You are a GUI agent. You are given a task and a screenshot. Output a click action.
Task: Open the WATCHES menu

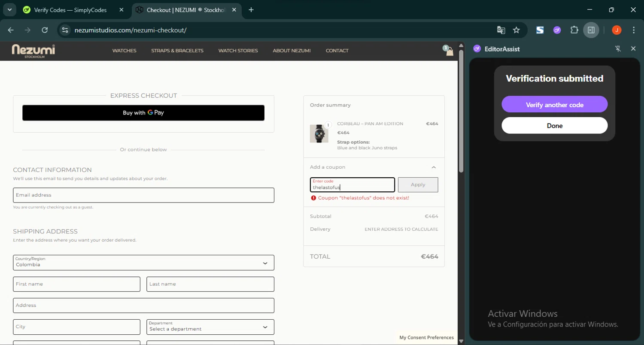tap(124, 51)
